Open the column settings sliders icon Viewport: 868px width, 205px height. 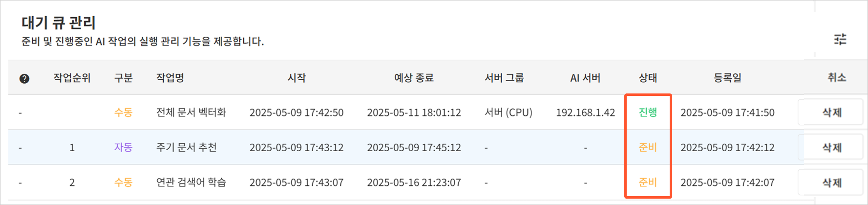[x=841, y=38]
